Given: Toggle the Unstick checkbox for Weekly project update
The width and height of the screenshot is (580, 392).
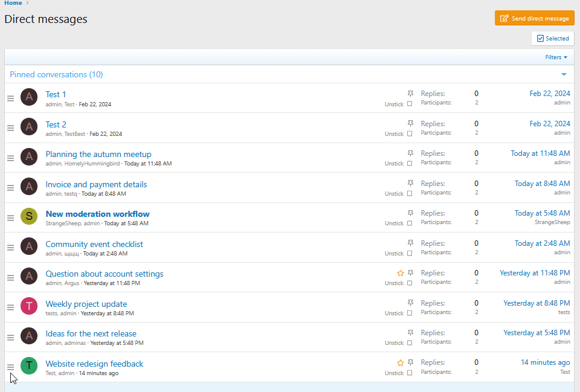Looking at the screenshot, I should (x=410, y=313).
